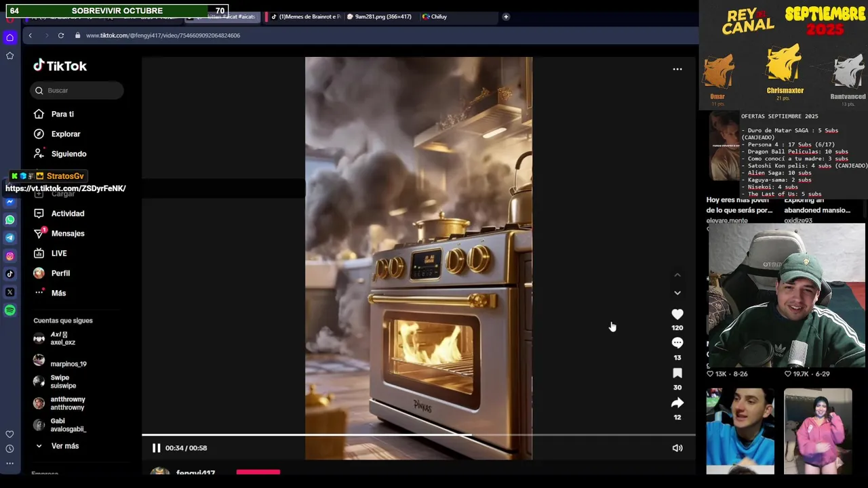Open the Más options menu
Screen dimensions: 868x488
tap(50, 293)
